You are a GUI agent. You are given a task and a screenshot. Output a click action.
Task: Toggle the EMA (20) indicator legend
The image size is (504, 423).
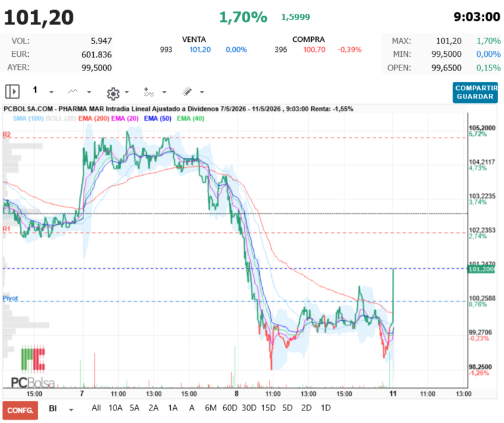point(125,118)
